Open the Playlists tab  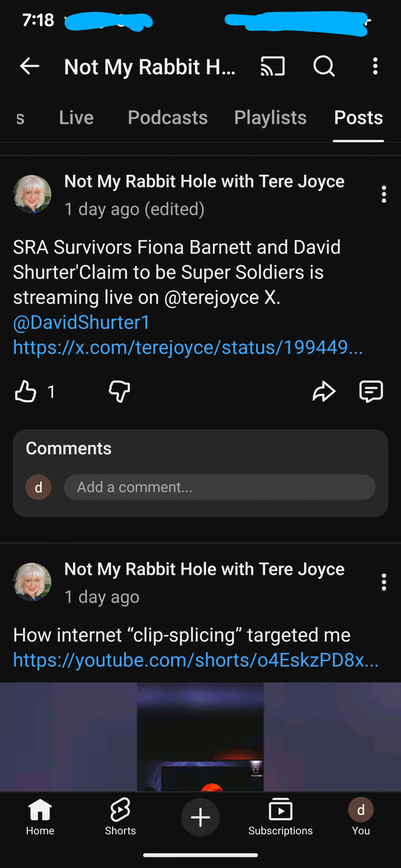[270, 118]
